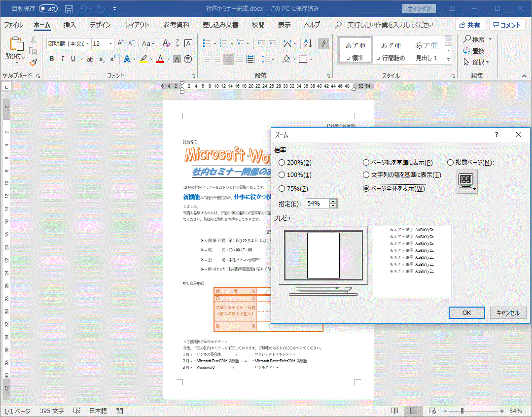532x417 pixels.
Task: Click the yellow text highlight color swatch
Action: click(x=144, y=59)
